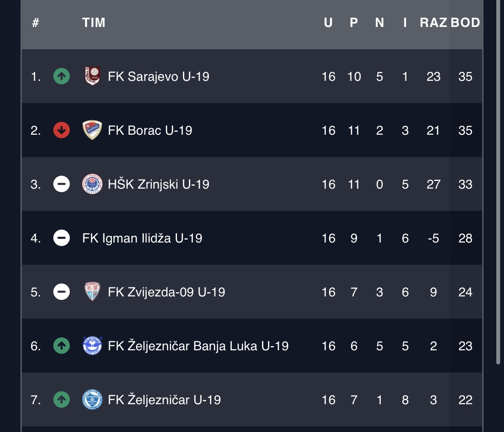Click the unchanged-position icon next to HŠK Zrinjski
The image size is (504, 432).
[62, 184]
